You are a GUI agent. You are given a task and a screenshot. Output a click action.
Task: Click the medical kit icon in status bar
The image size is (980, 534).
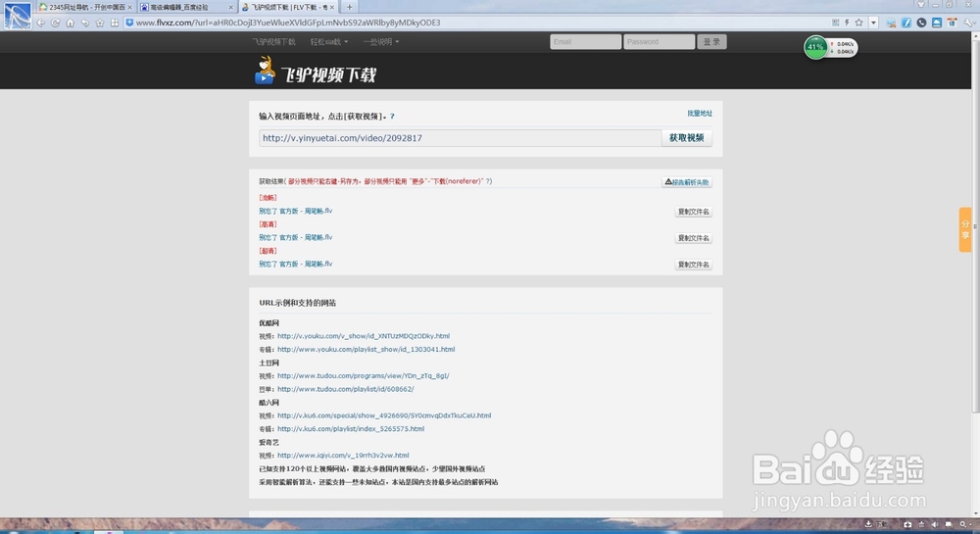907,524
